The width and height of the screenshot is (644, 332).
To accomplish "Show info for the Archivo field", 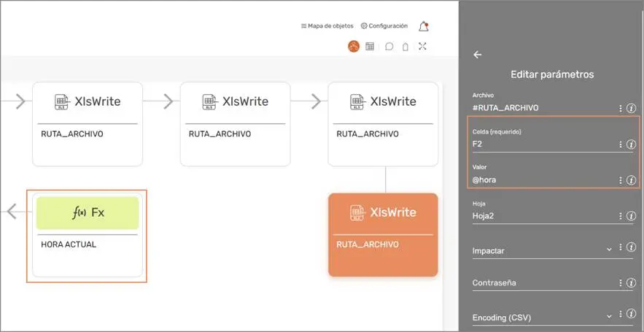I will pyautogui.click(x=632, y=109).
